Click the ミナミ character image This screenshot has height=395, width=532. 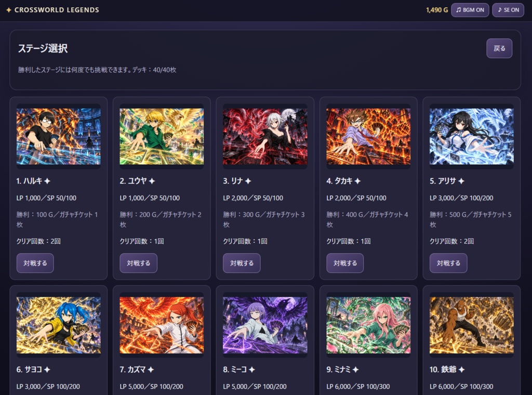pyautogui.click(x=368, y=325)
